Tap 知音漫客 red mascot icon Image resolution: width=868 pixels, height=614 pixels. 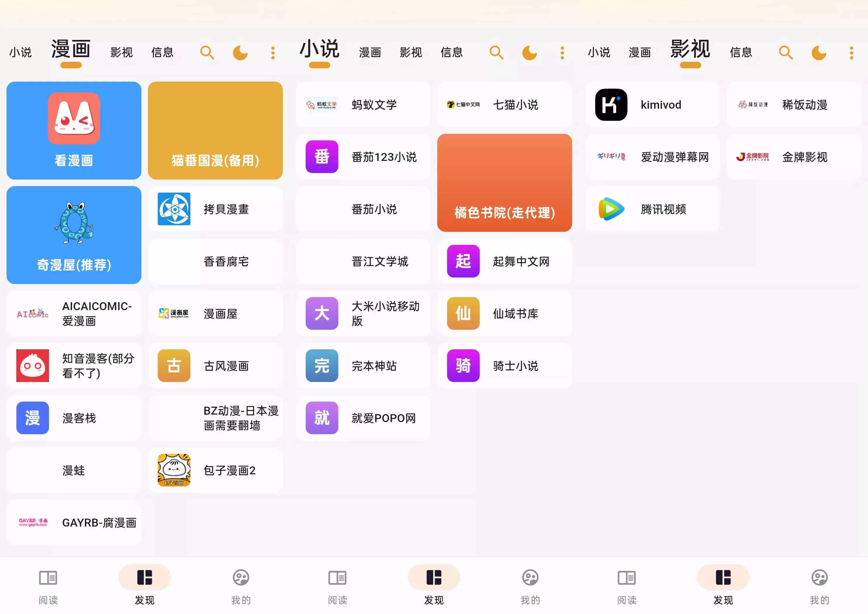[x=33, y=366]
